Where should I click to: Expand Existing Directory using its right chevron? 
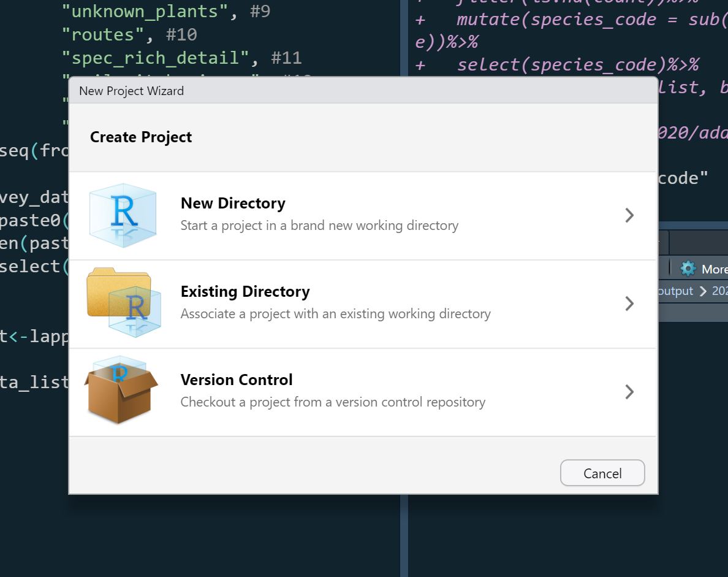pos(629,304)
